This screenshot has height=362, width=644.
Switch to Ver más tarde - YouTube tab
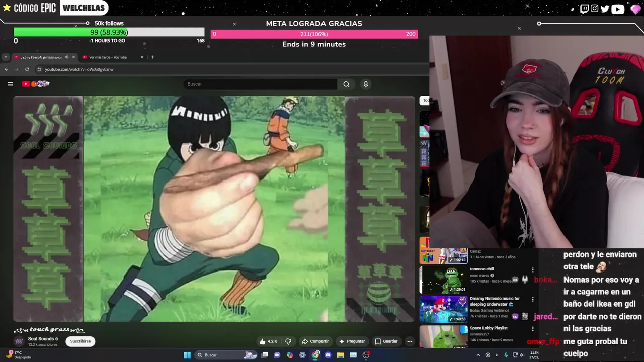pos(112,57)
